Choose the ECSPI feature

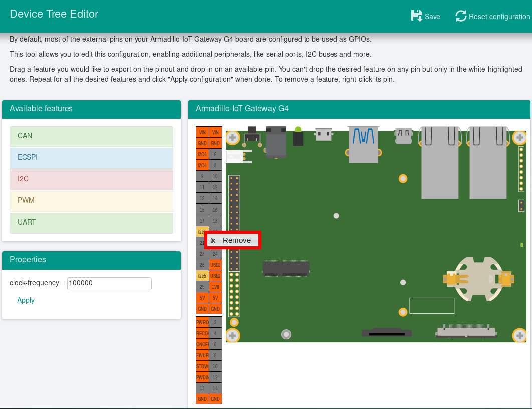pyautogui.click(x=91, y=158)
